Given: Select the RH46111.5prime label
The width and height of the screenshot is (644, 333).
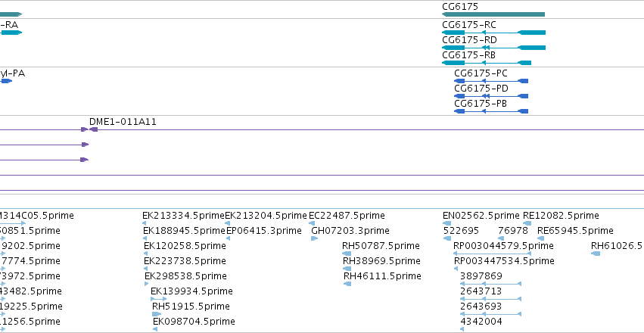Looking at the screenshot, I should pos(382,276).
